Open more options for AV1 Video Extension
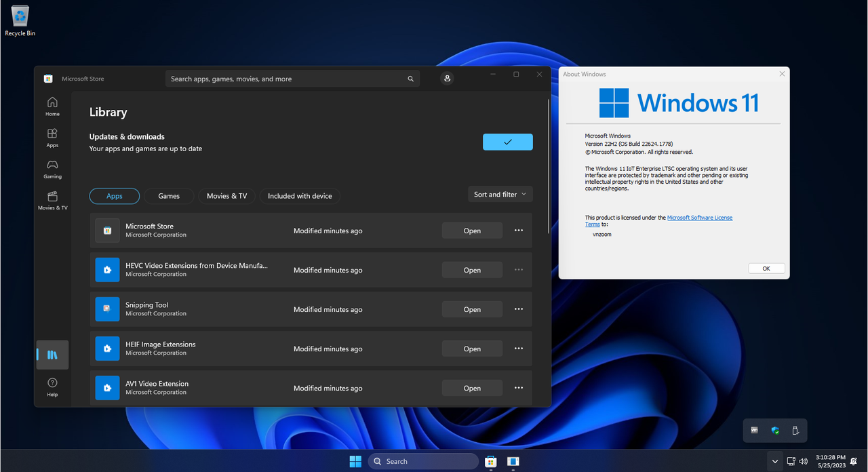 (x=519, y=388)
